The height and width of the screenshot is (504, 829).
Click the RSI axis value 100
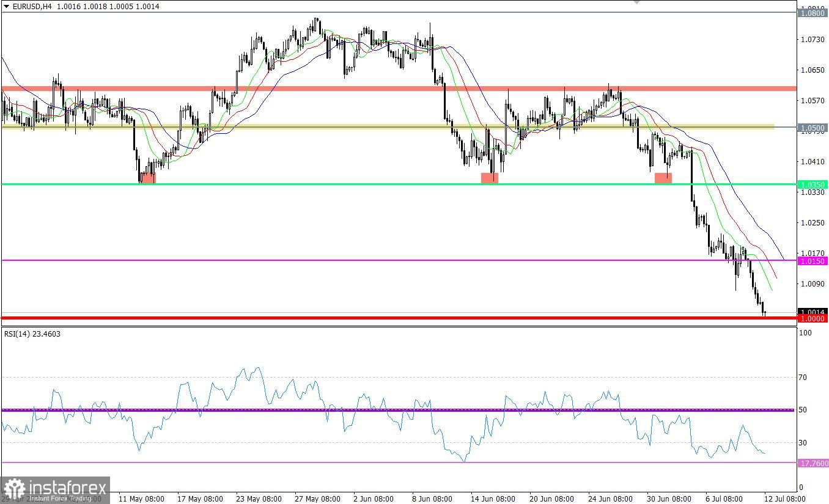[x=806, y=333]
